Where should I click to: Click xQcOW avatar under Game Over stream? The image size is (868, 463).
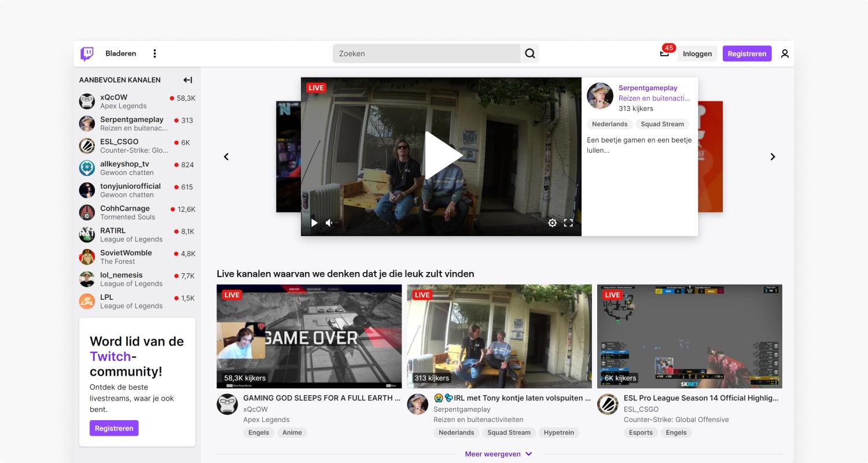[227, 404]
